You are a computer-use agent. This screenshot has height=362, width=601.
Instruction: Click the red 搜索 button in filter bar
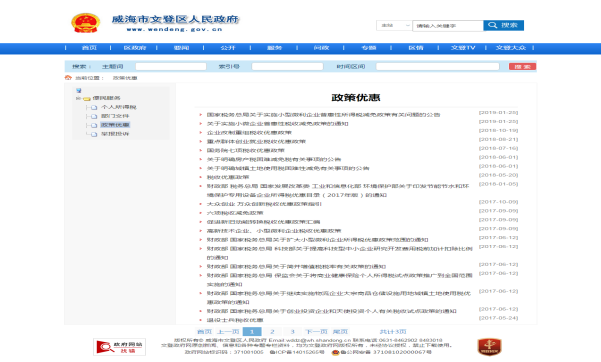point(522,67)
